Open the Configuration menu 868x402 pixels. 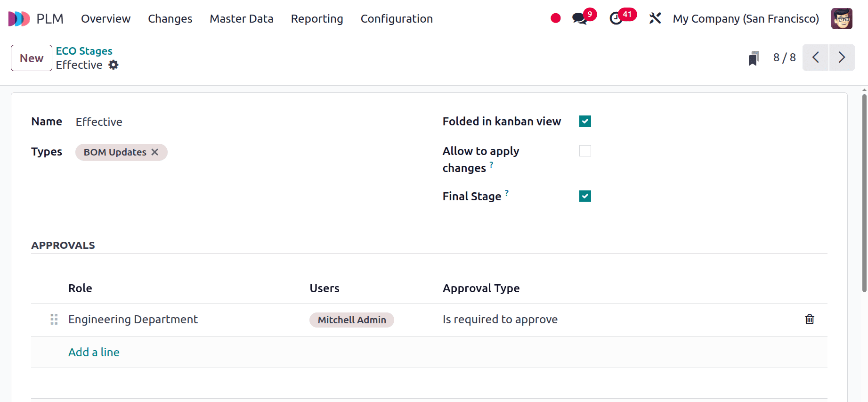[397, 19]
